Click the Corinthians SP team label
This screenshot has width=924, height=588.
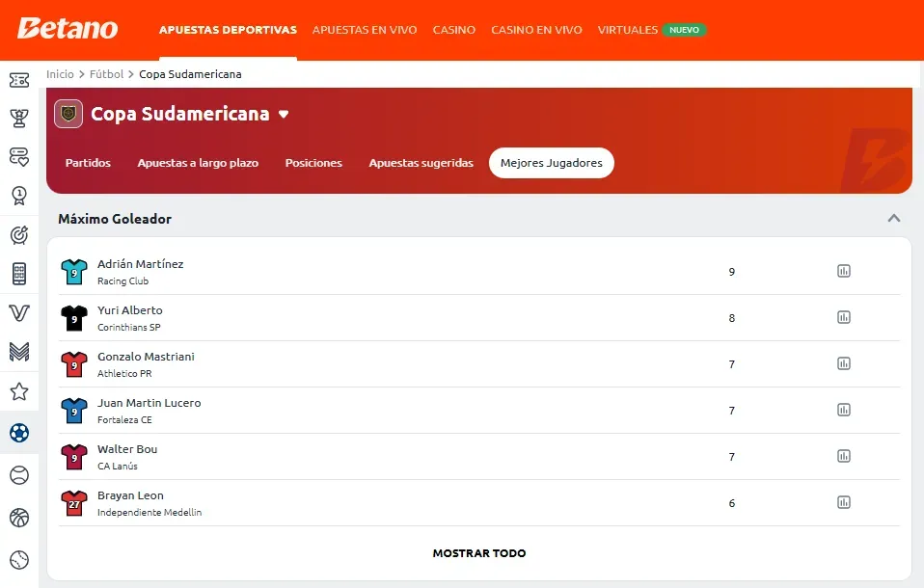[129, 327]
